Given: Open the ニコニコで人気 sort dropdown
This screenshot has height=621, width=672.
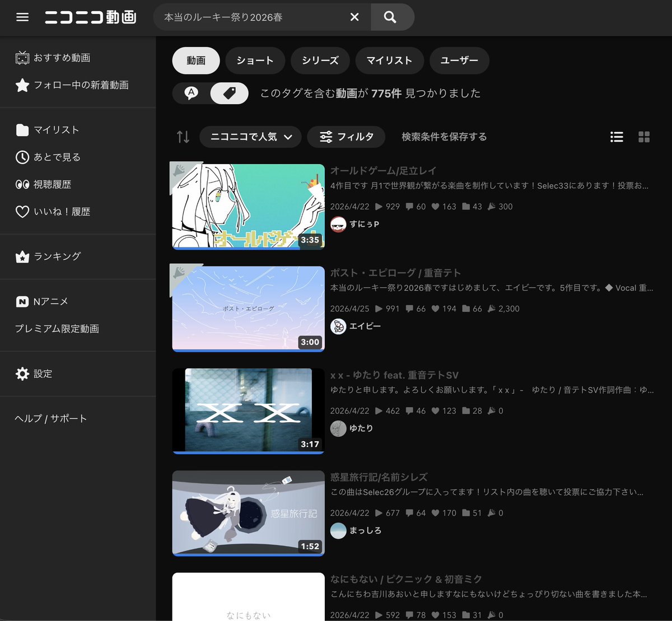Looking at the screenshot, I should click(250, 137).
